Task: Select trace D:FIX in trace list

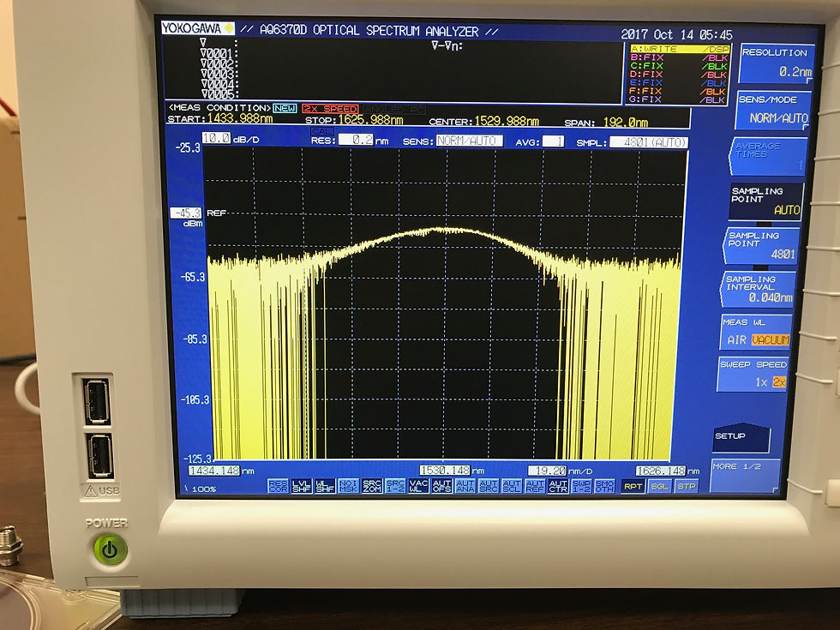Action: point(679,75)
